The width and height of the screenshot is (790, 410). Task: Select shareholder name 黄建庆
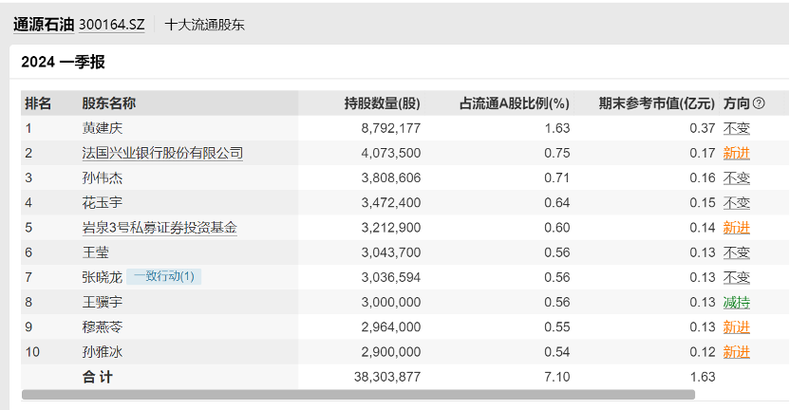point(102,128)
